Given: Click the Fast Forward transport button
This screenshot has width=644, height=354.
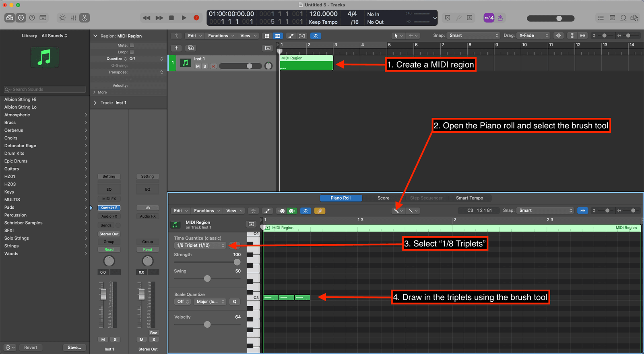Looking at the screenshot, I should click(x=159, y=18).
